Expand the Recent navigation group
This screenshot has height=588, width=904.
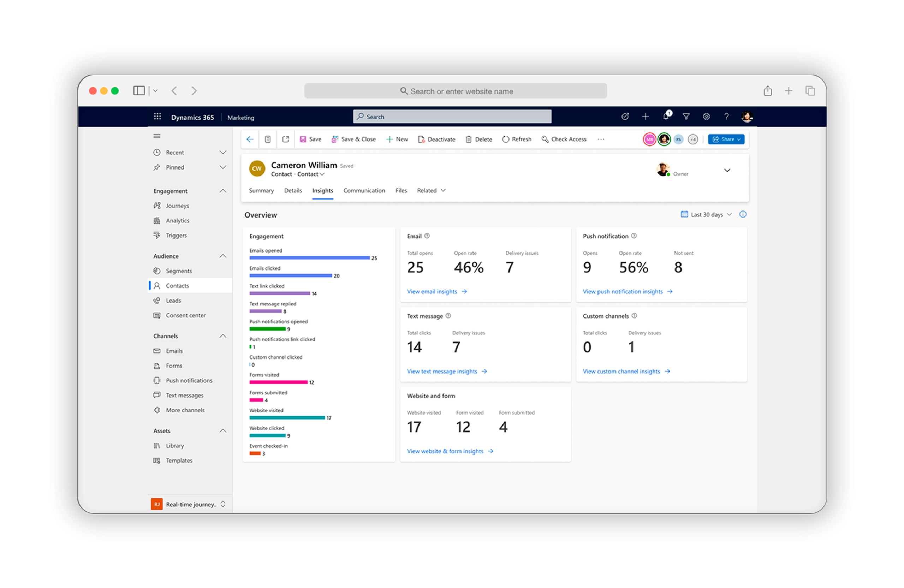222,152
